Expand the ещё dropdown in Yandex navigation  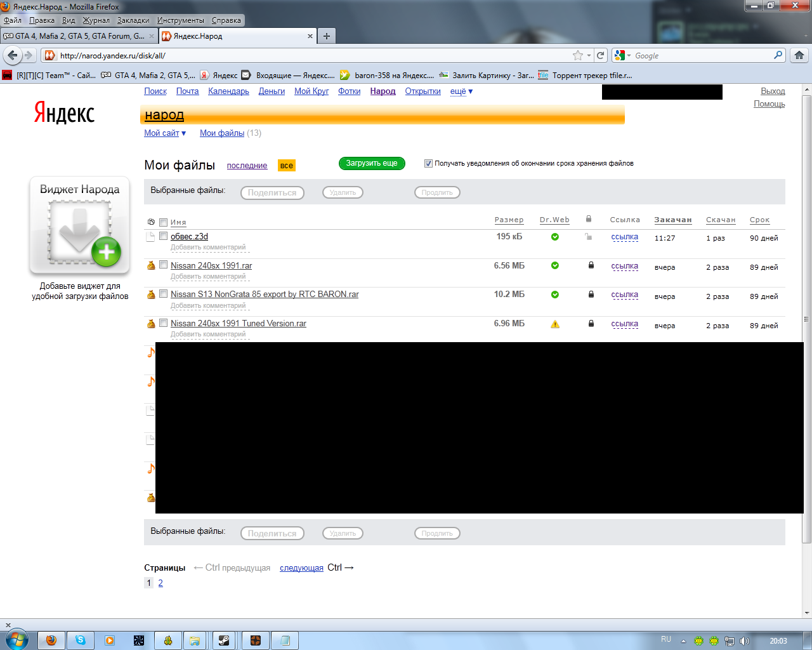coord(462,91)
